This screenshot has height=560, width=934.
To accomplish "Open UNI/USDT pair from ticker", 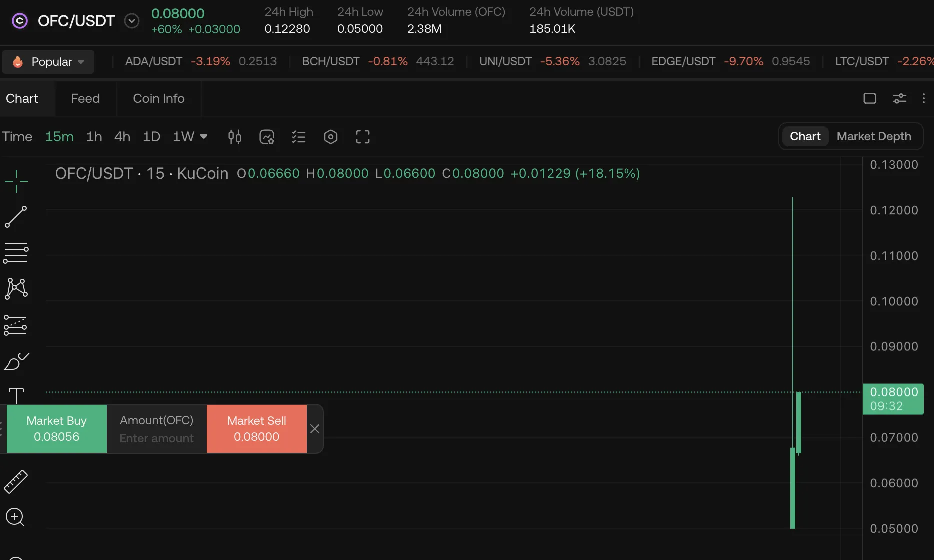I will click(553, 61).
